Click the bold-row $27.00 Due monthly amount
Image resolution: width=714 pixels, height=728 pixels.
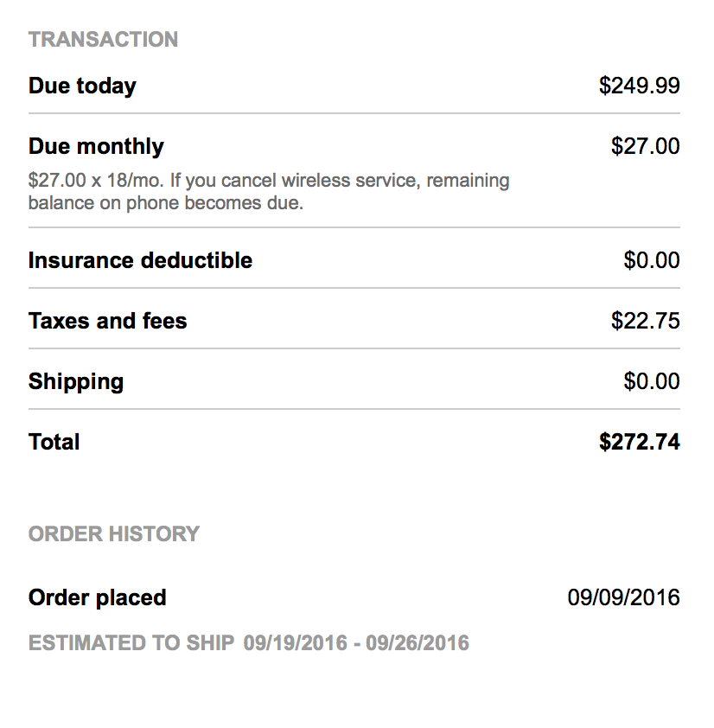click(645, 146)
